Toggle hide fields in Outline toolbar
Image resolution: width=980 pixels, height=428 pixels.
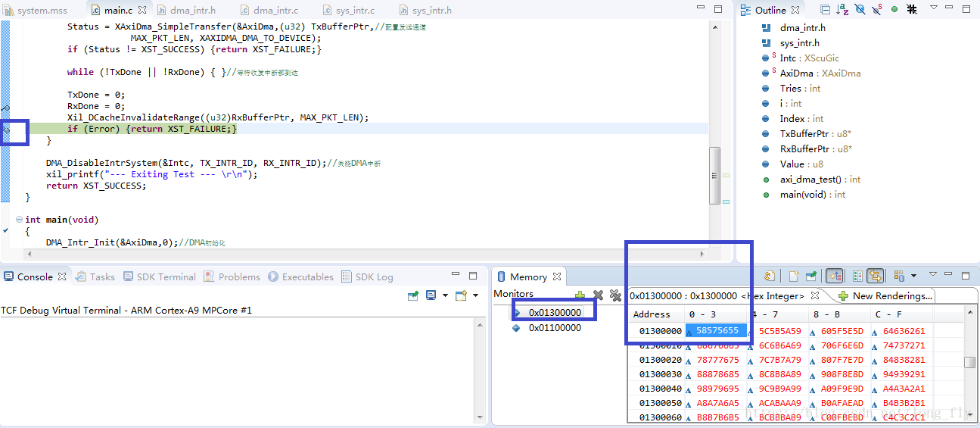click(x=860, y=10)
